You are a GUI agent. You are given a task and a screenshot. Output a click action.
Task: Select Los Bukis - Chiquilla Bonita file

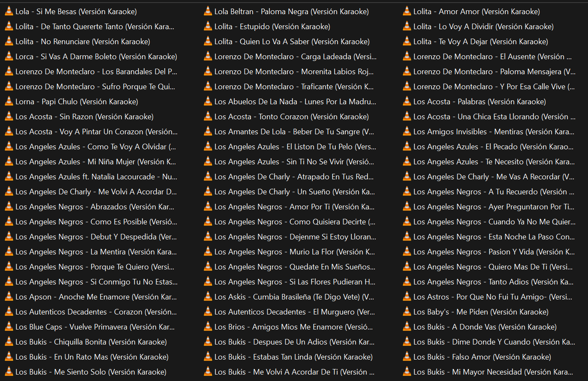[x=91, y=342]
